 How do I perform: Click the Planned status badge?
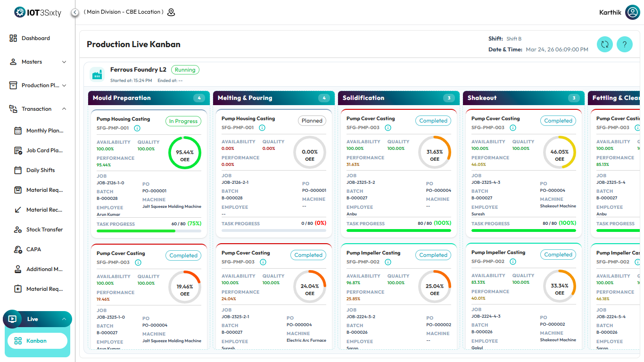[312, 121]
